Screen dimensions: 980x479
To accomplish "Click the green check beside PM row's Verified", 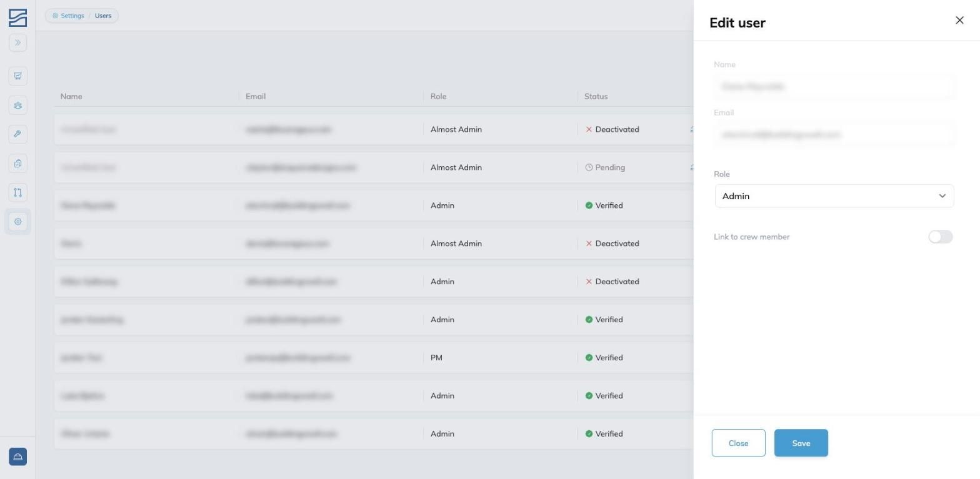I will (x=589, y=358).
